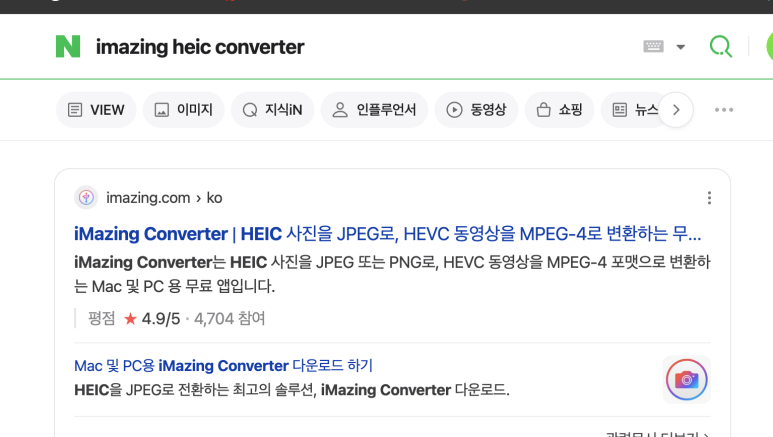
Task: Click the imazing.com › ko URL breadcrumb
Action: coord(164,198)
